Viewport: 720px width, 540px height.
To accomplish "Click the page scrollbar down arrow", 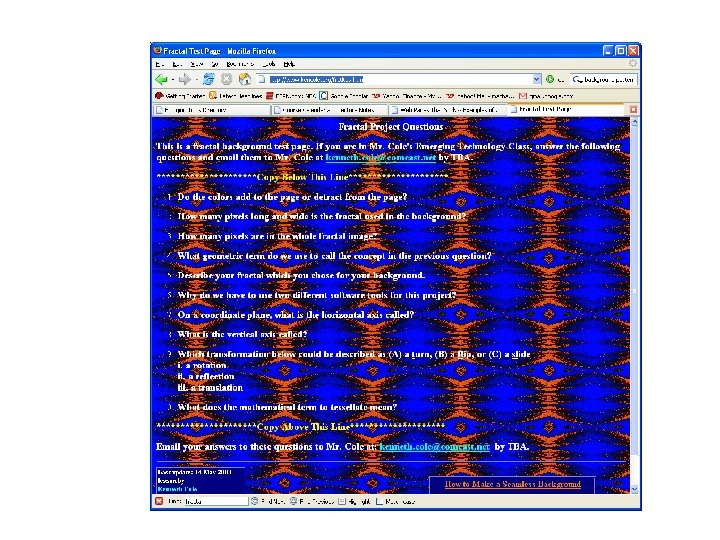I will pyautogui.click(x=635, y=489).
